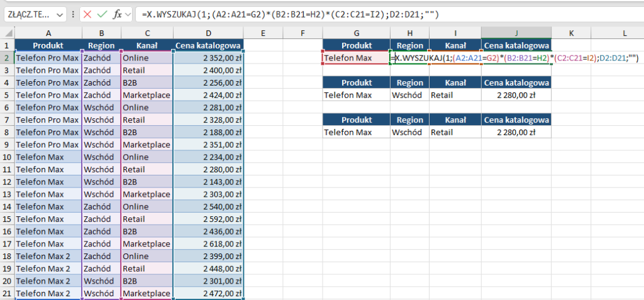Click the Telefon Max 2 cell in row 18
Viewport: 644px width, 300px height.
(x=48, y=256)
